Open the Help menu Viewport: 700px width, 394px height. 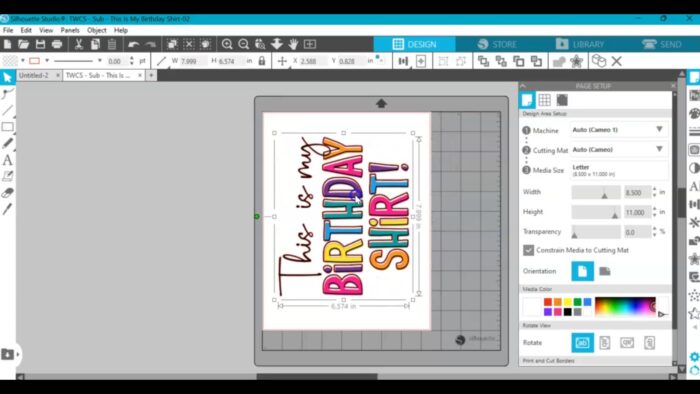[121, 30]
